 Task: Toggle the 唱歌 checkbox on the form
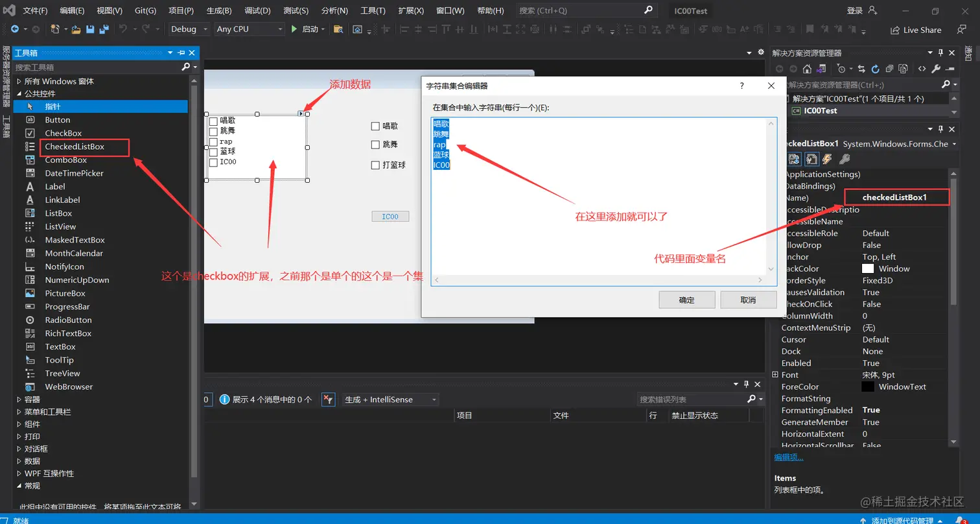pos(375,126)
